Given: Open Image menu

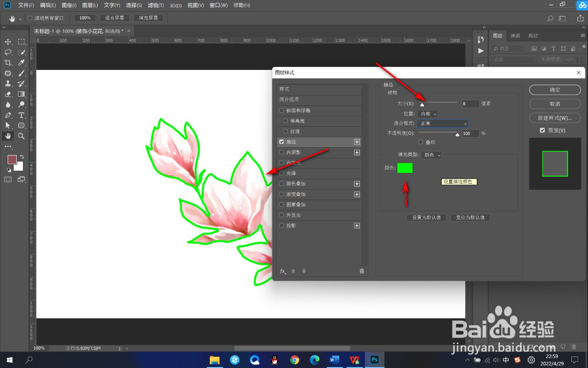Looking at the screenshot, I should [x=69, y=5].
